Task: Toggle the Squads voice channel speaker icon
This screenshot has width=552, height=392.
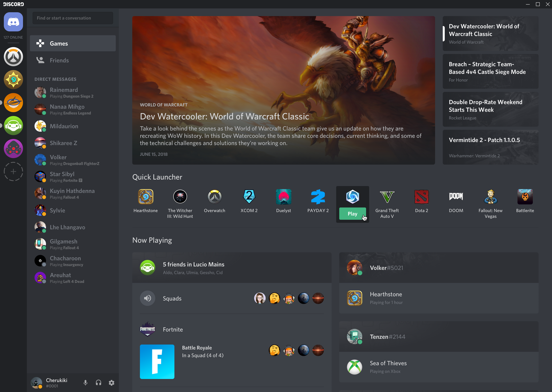Action: coord(148,298)
